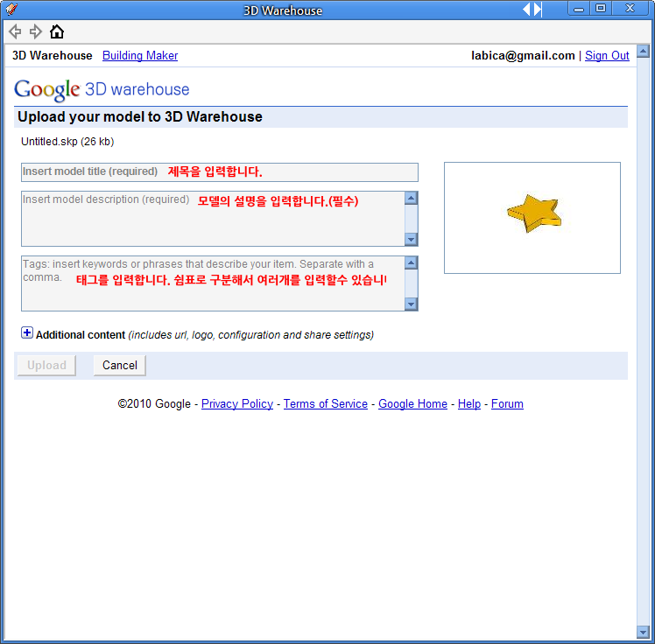Screen dimensions: 655x644
Task: Click the Upload button
Action: click(x=46, y=366)
